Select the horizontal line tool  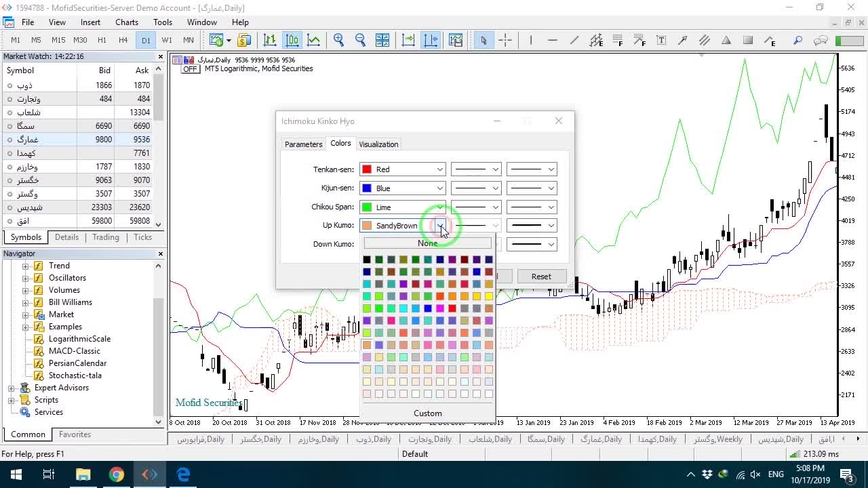[x=553, y=41]
